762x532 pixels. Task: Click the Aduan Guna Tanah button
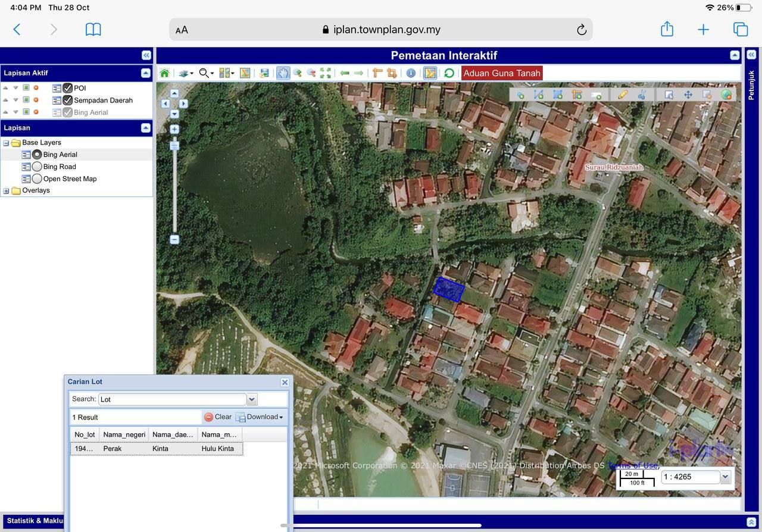(x=502, y=73)
